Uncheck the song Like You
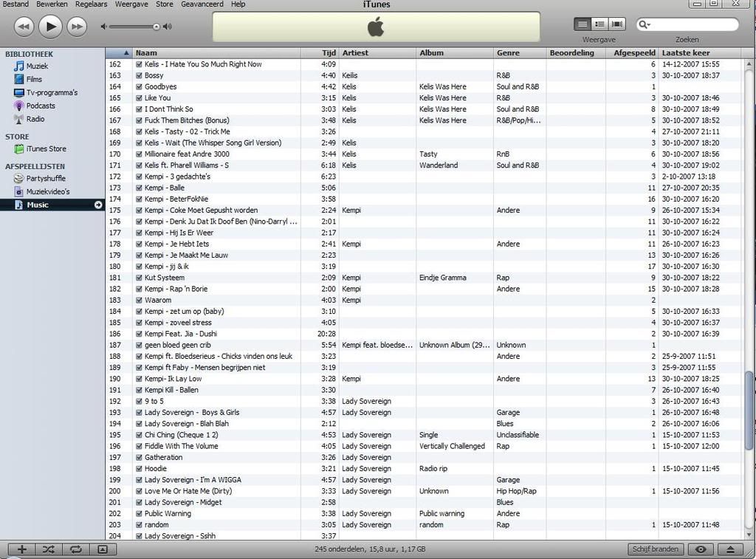The width and height of the screenshot is (756, 559). coord(139,98)
